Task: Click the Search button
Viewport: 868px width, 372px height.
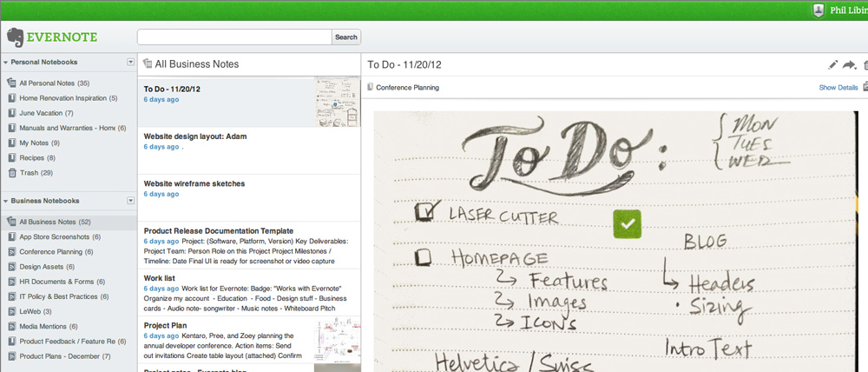Action: coord(346,37)
